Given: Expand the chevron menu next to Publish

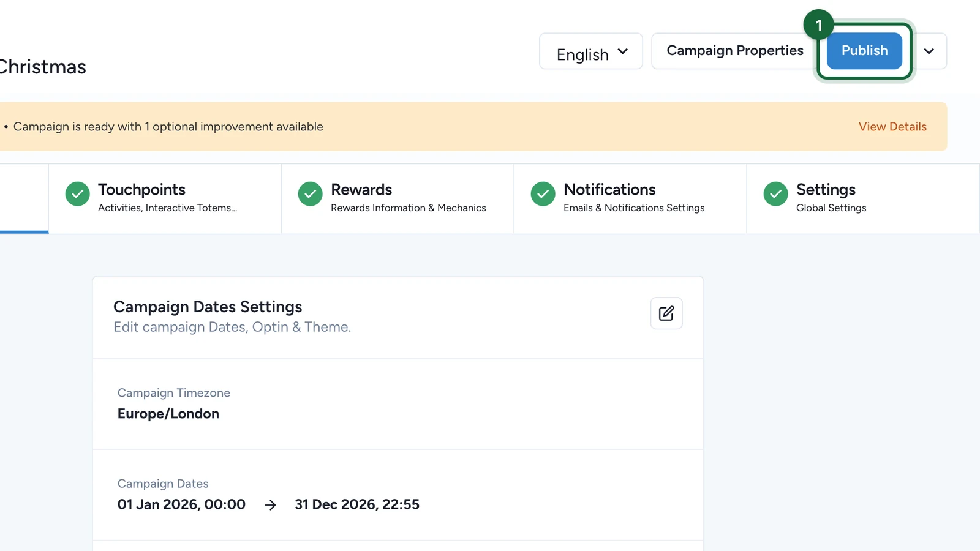Looking at the screenshot, I should click(x=929, y=51).
